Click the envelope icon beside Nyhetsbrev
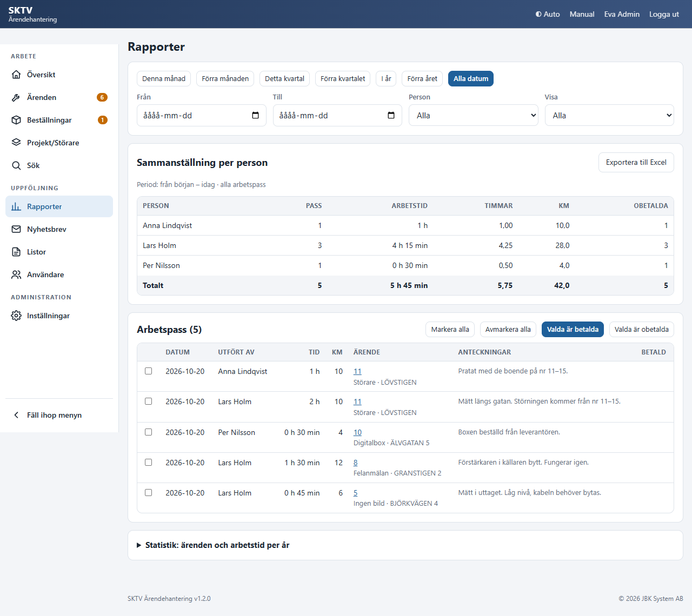 click(16, 229)
